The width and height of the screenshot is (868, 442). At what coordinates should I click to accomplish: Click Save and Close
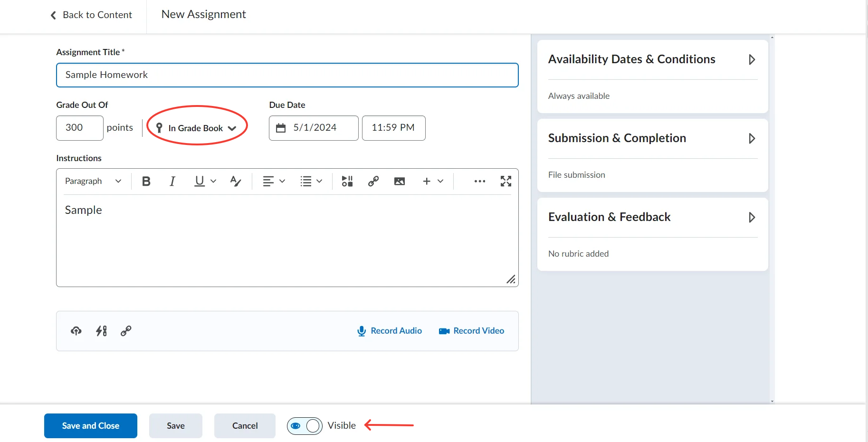point(90,425)
